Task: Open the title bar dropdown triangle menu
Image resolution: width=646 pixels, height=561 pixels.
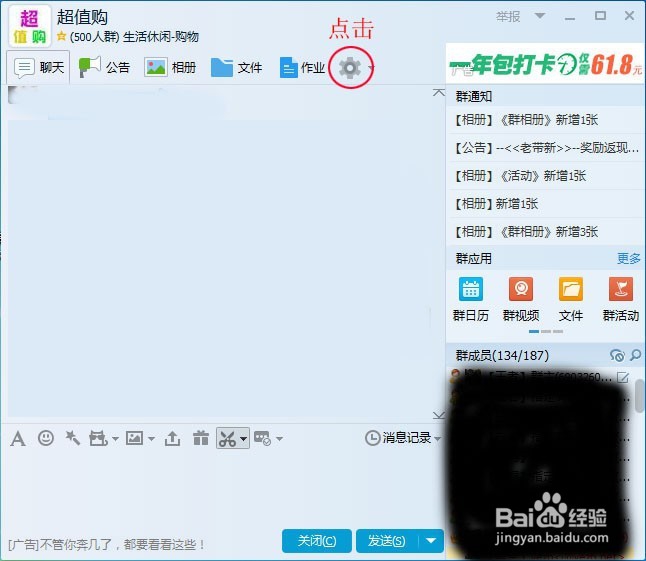Action: point(540,16)
